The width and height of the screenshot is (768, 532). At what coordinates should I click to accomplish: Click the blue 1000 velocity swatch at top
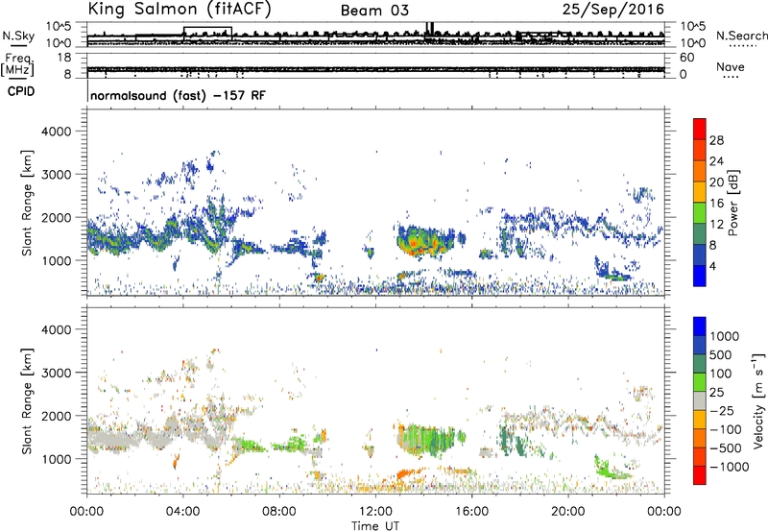tap(700, 326)
